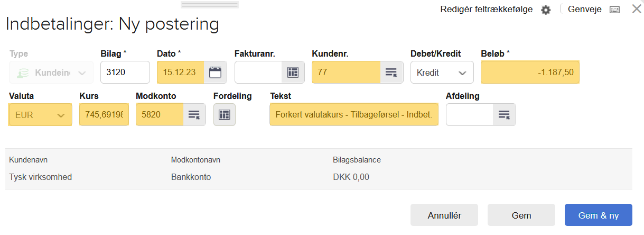Open the calendar picker for Dato
Image resolution: width=644 pixels, height=235 pixels.
pyautogui.click(x=215, y=73)
